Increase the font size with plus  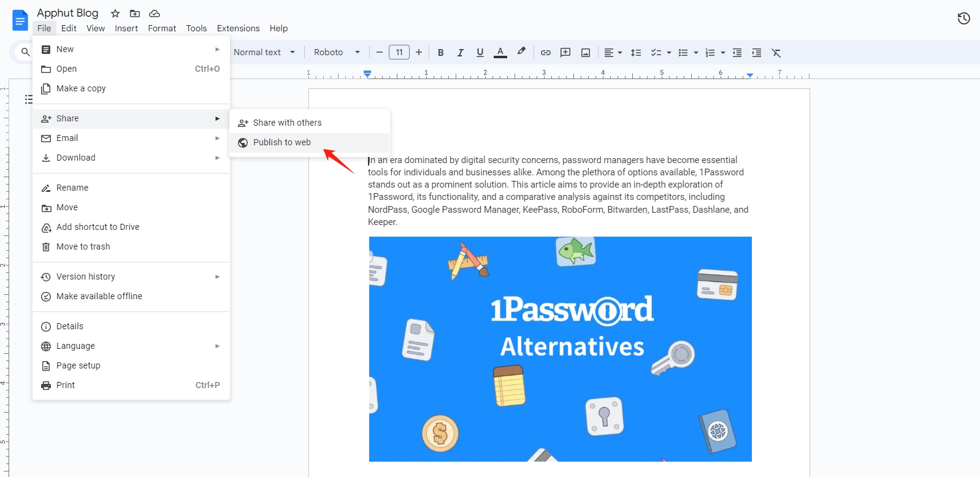[x=419, y=52]
